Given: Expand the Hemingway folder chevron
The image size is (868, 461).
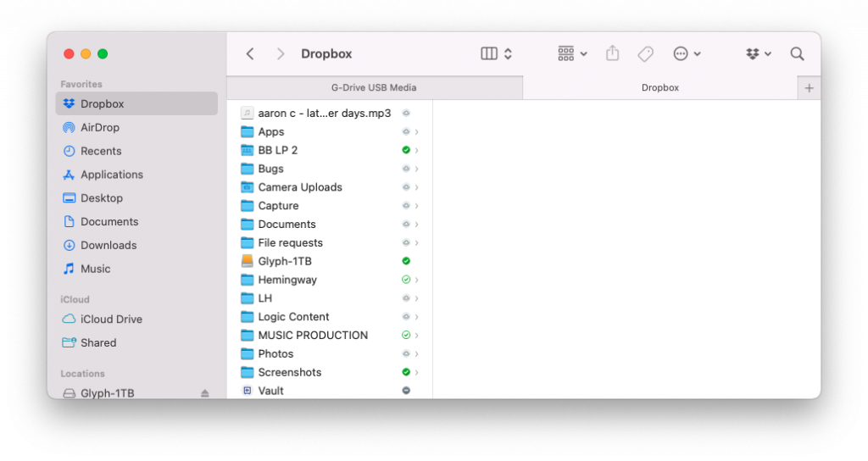Looking at the screenshot, I should click(416, 280).
